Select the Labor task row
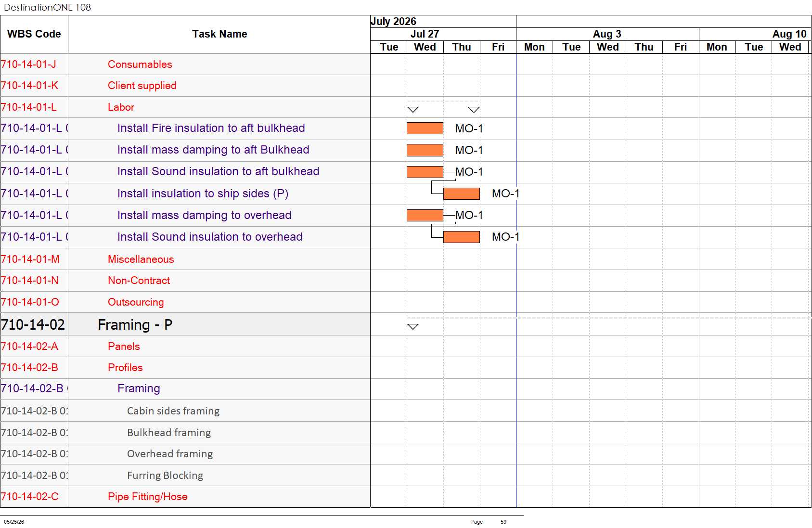This screenshot has height=528, width=812. pos(185,107)
